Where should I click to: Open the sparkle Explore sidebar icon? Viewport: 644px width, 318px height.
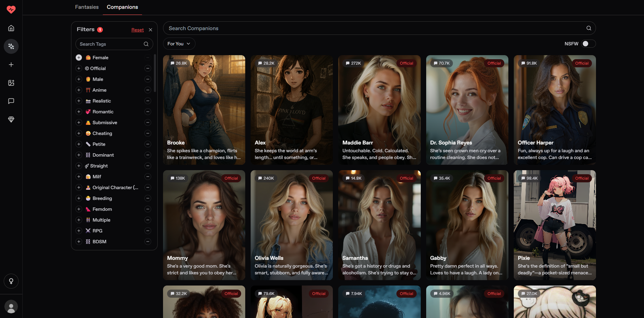point(11,46)
